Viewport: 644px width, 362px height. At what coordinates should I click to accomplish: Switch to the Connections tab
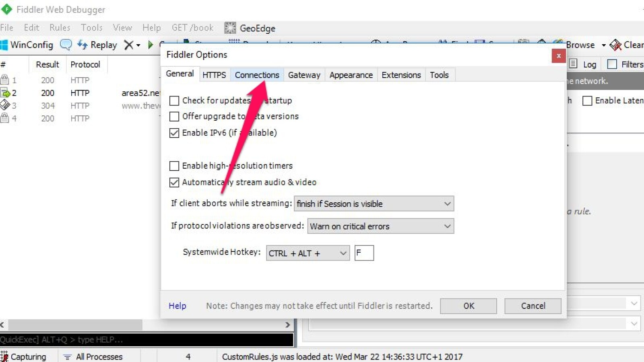point(257,75)
